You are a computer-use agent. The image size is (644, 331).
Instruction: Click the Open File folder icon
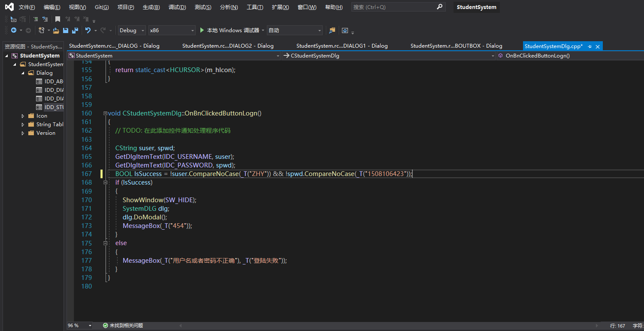coord(56,30)
